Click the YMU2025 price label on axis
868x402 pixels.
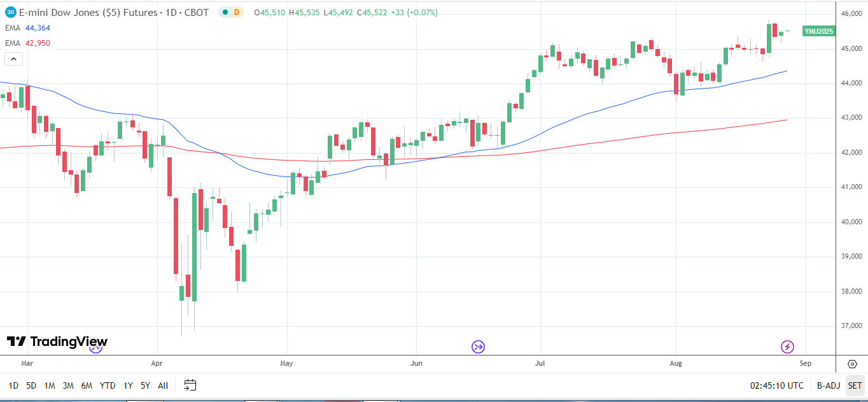coord(818,31)
